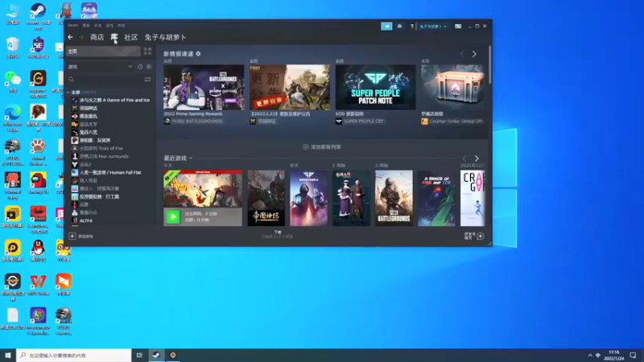644x362 pixels.
Task: Click the add a game plus icon
Action: 72,236
